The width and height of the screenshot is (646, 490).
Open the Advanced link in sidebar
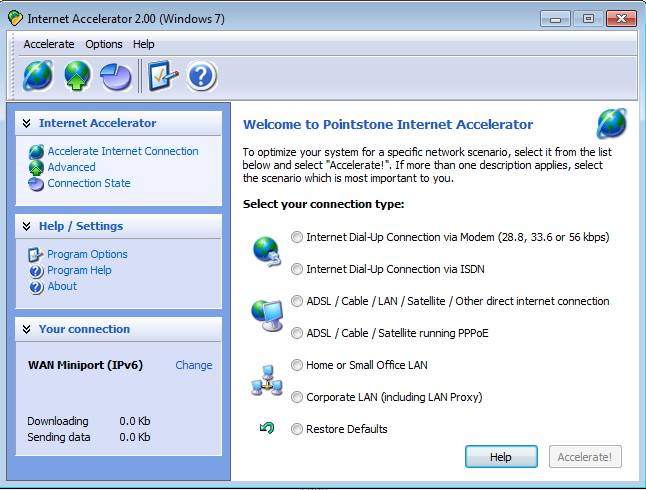click(x=71, y=167)
